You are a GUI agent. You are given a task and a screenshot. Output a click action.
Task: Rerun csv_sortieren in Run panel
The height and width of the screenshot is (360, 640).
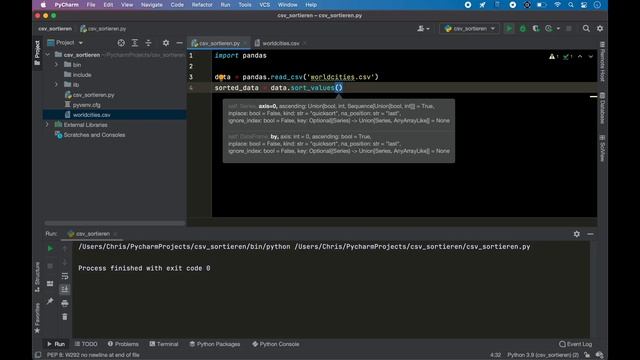pos(50,248)
